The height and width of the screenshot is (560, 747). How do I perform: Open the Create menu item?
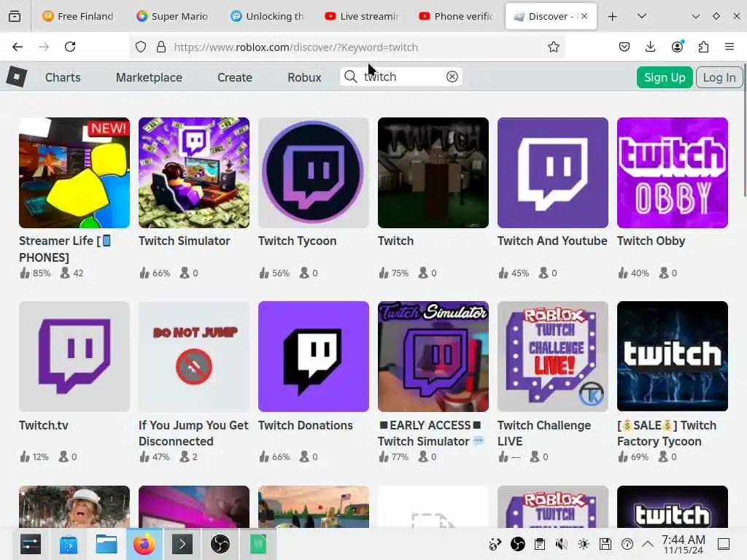(235, 77)
